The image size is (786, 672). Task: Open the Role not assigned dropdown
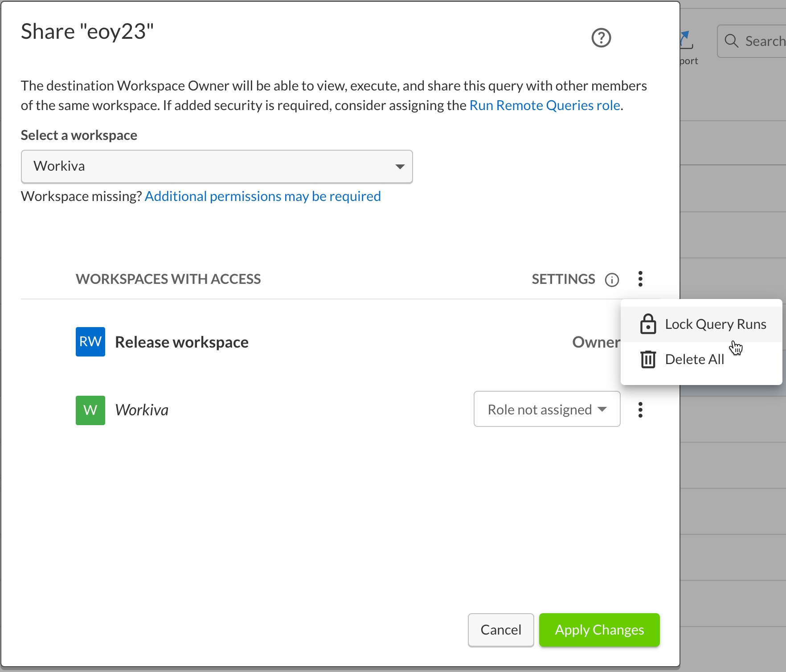(x=547, y=409)
